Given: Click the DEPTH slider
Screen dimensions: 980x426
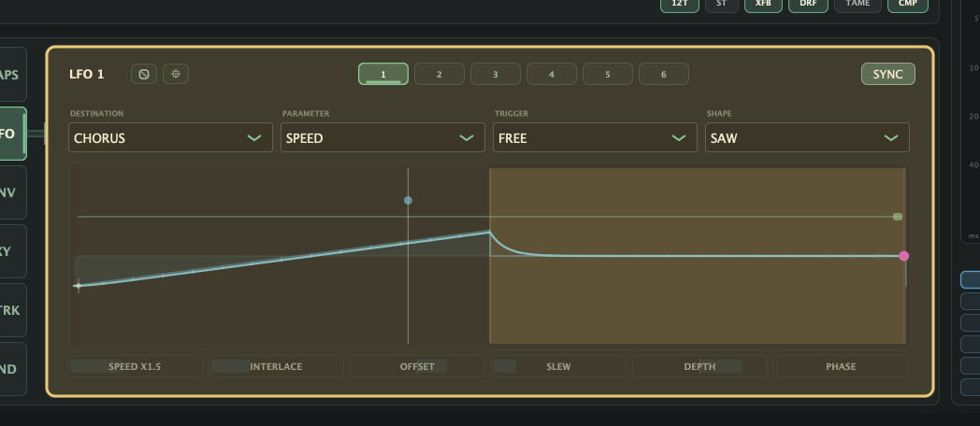Looking at the screenshot, I should click(x=700, y=366).
